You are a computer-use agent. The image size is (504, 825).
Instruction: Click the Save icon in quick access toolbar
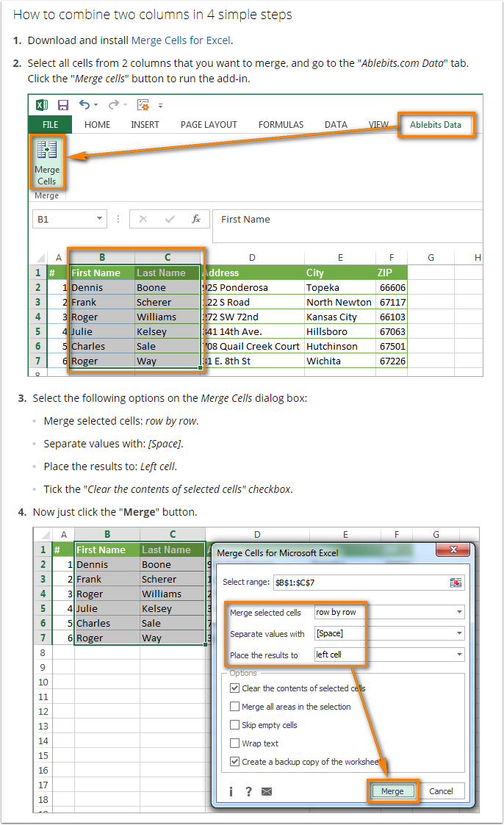coord(63,105)
